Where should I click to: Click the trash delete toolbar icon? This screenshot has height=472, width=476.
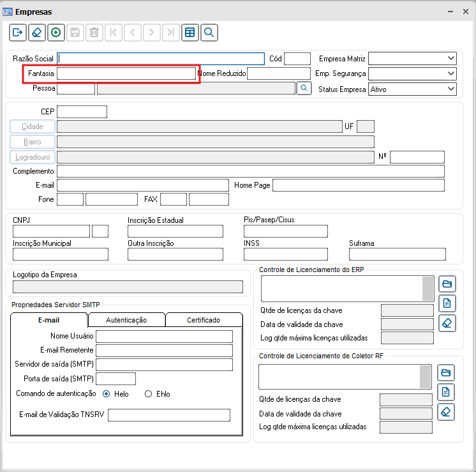coord(94,32)
